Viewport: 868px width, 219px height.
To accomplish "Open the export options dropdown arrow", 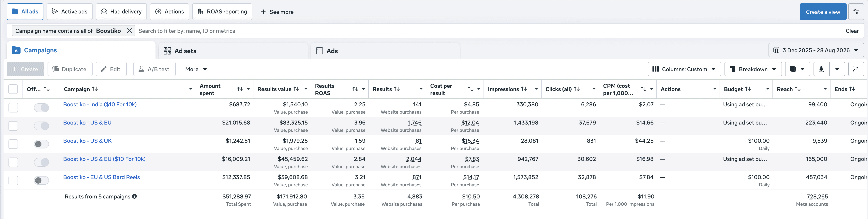I will pyautogui.click(x=837, y=69).
